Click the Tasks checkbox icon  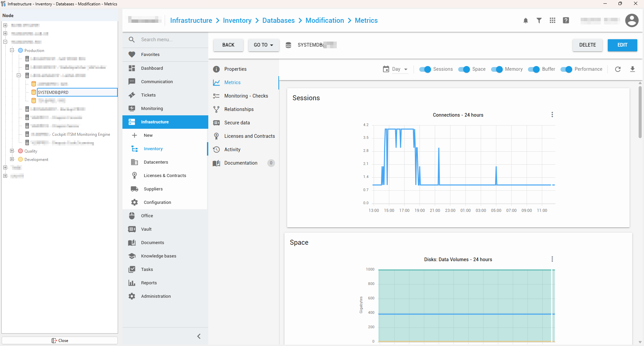point(132,269)
